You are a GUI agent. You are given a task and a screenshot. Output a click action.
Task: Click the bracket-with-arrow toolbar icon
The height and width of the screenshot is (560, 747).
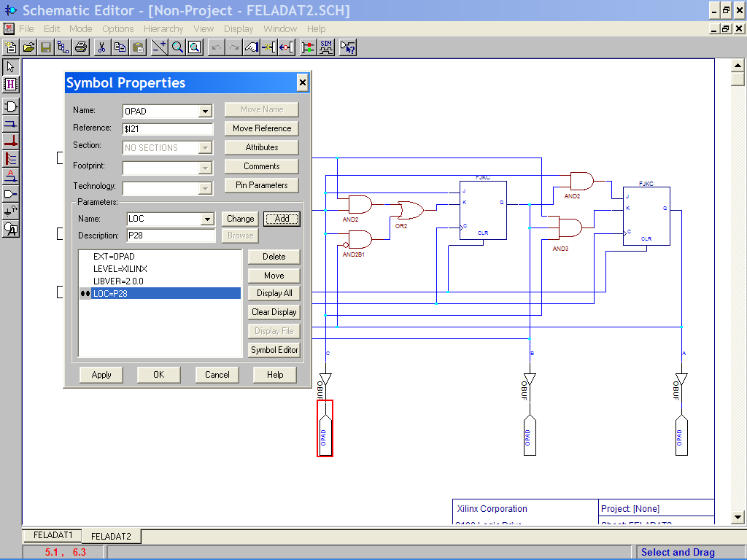point(286,47)
